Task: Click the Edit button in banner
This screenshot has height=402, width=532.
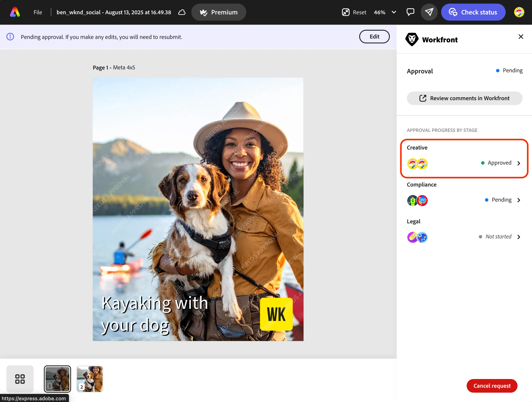Action: point(374,37)
